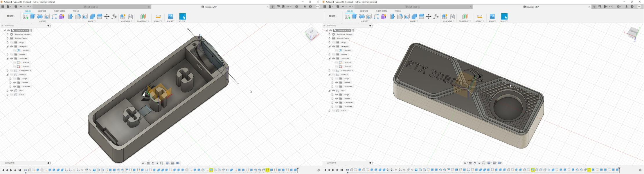Show the Fan:1 component in right window browser
644x174 pixels.
coord(334,110)
